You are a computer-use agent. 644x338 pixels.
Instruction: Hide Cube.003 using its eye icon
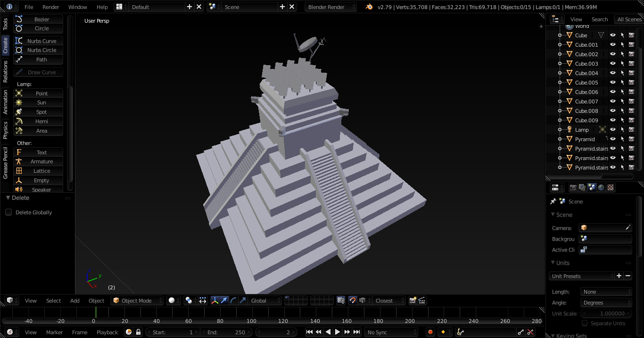coord(612,64)
